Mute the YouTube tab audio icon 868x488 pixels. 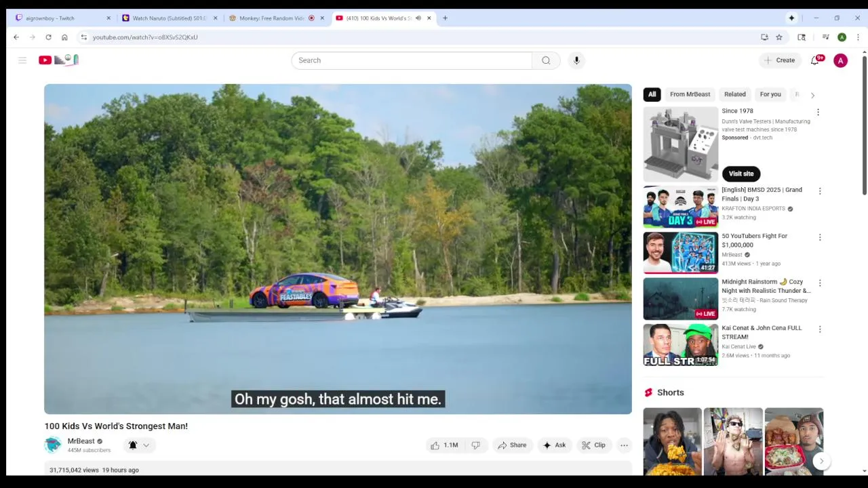pos(418,18)
